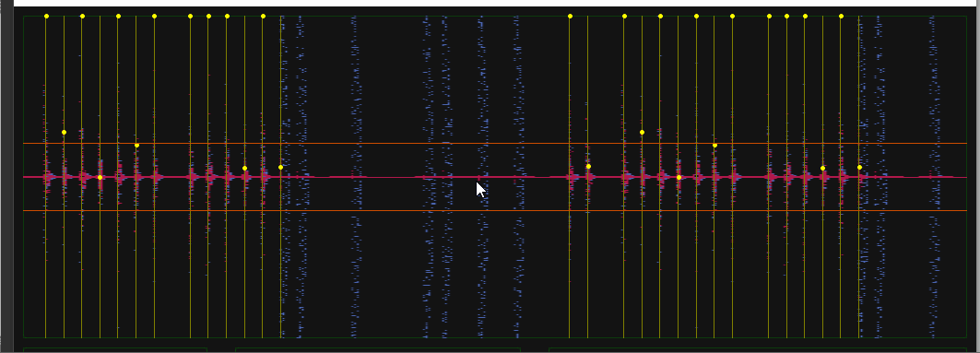Click yellow dot on final yellow line of right group

pos(859,168)
